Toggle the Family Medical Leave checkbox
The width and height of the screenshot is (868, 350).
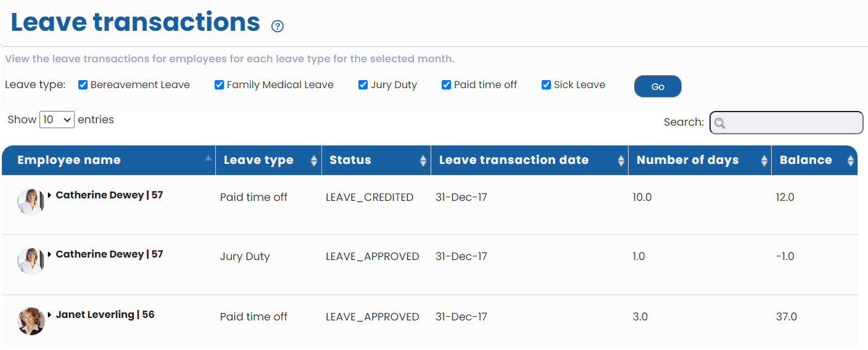[x=219, y=85]
